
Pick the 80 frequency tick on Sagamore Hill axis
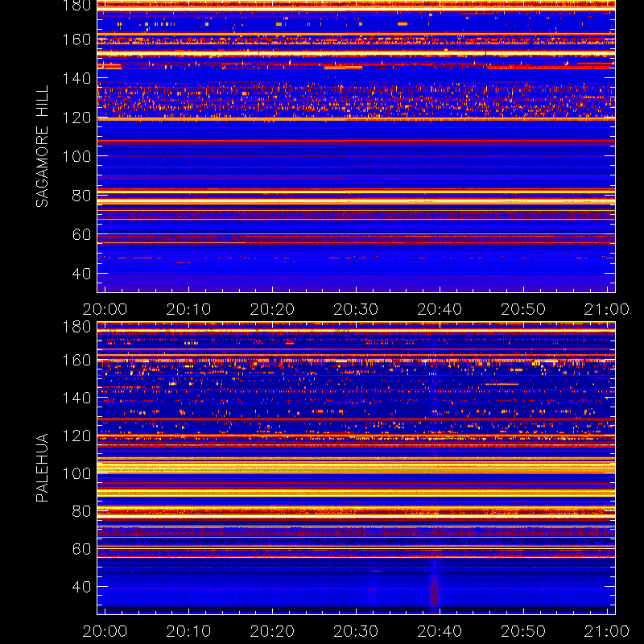click(x=81, y=196)
